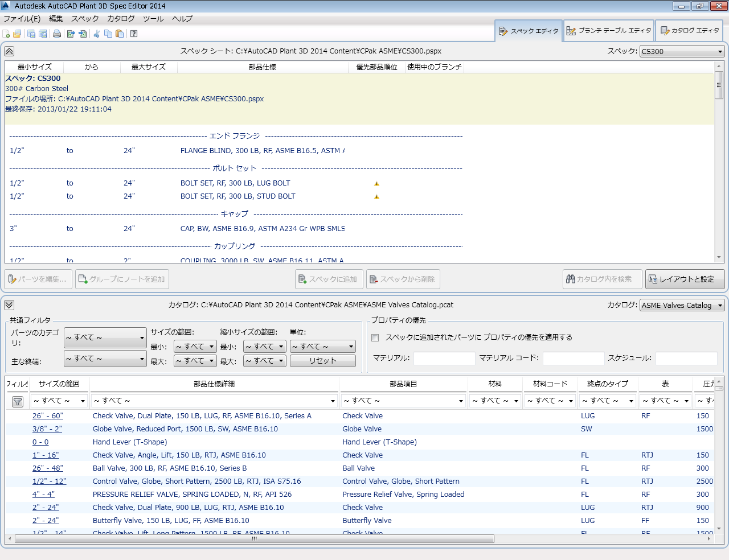Open the ヘルプ menu
Viewport: 729px width, 560px height.
coord(182,19)
